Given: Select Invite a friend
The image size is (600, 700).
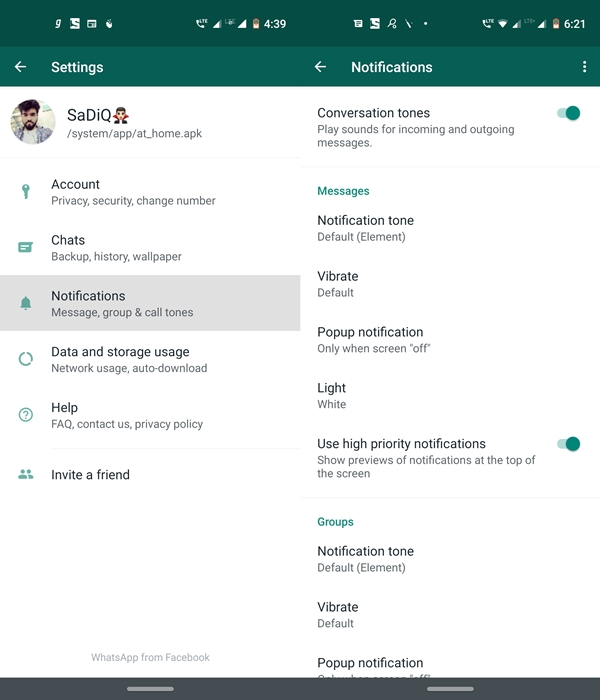Looking at the screenshot, I should [150, 474].
